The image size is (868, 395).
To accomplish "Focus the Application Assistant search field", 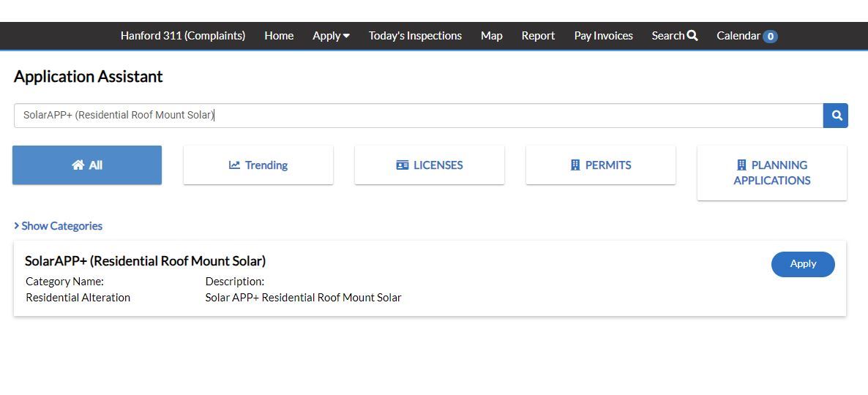I will tap(419, 116).
